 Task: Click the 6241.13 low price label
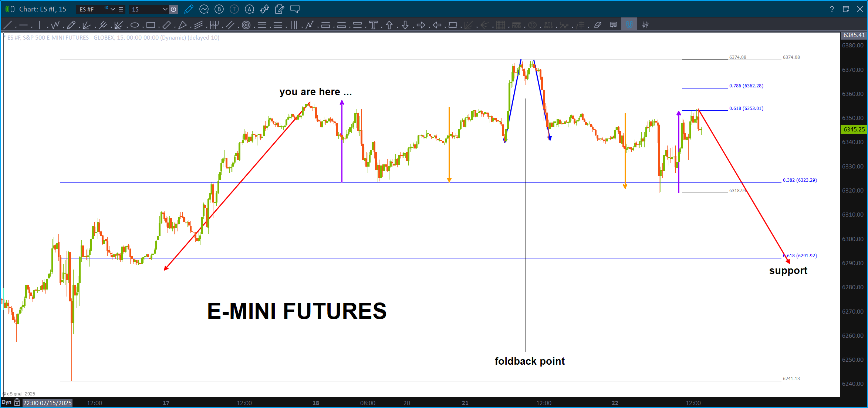(x=791, y=379)
